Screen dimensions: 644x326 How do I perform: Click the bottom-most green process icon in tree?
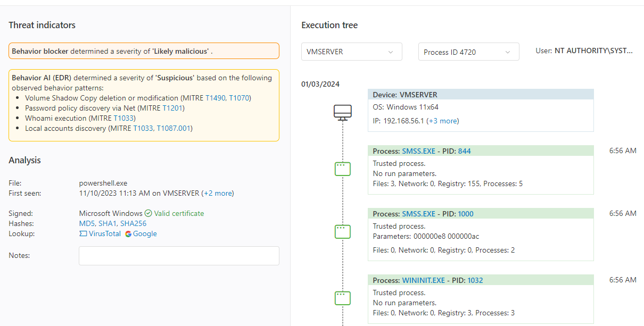click(342, 298)
